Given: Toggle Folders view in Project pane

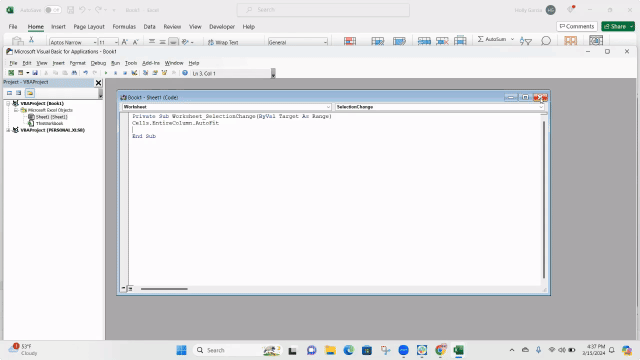Looking at the screenshot, I should click(x=30, y=93).
